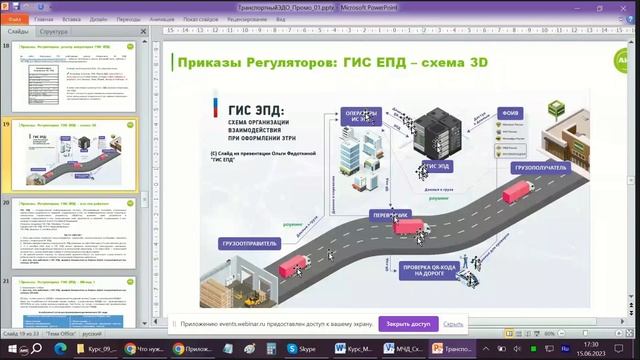
Task: Select the 'ГРУЗОПОЛУЧАТЕЛЬ' label box
Action: [540, 168]
